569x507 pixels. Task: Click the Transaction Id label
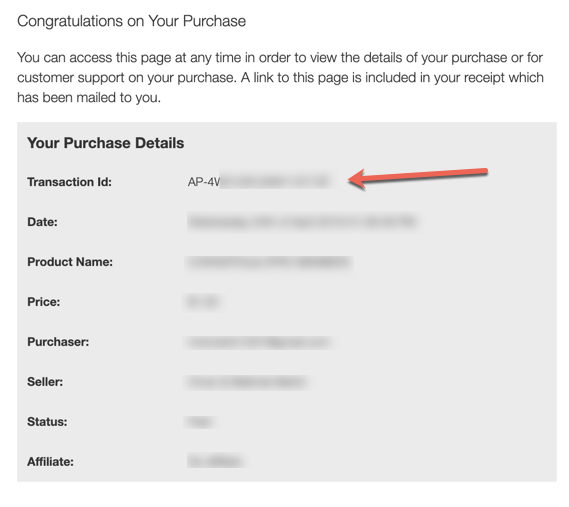[69, 182]
